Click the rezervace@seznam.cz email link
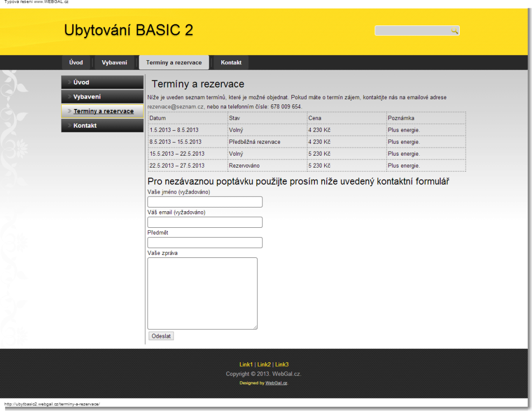 [176, 107]
